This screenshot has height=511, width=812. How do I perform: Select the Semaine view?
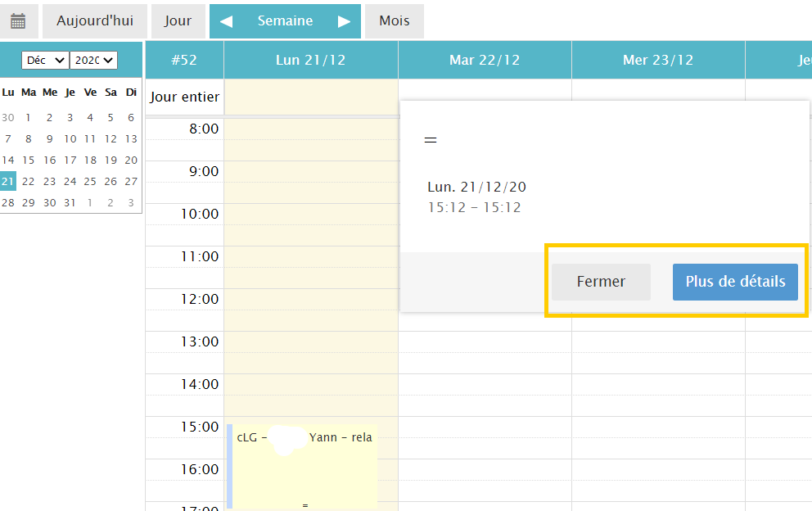click(x=285, y=21)
